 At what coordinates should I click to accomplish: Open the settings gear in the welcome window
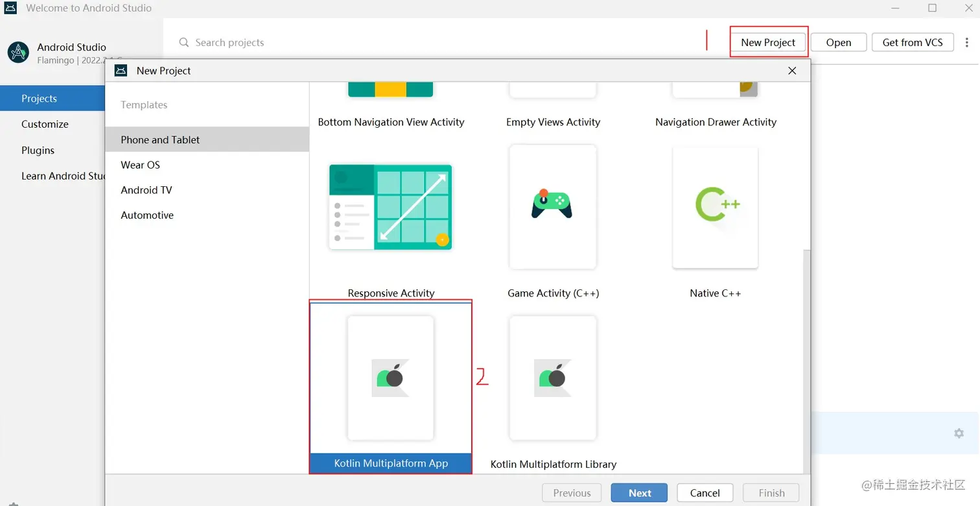click(959, 433)
